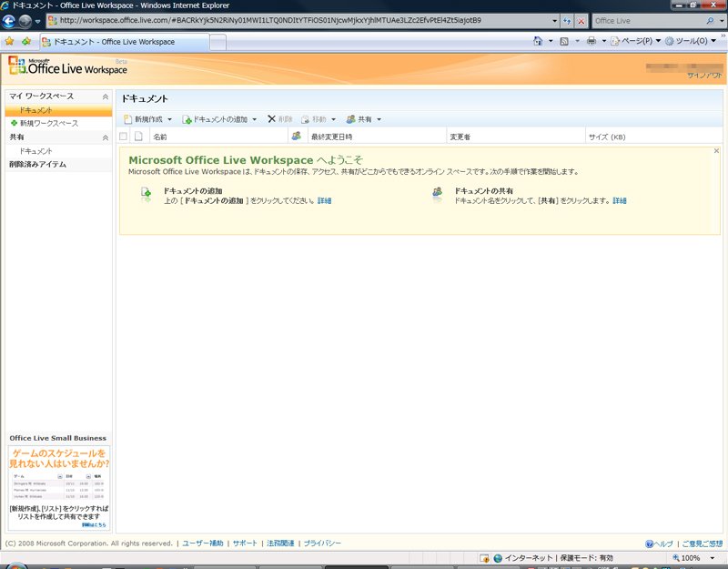Click the ユーザー補助 footer link
Screen dimensions: 728x569
tap(202, 543)
